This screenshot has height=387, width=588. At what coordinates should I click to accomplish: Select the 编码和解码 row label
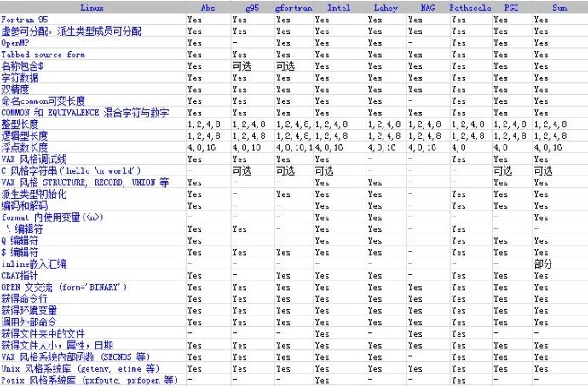coord(25,205)
